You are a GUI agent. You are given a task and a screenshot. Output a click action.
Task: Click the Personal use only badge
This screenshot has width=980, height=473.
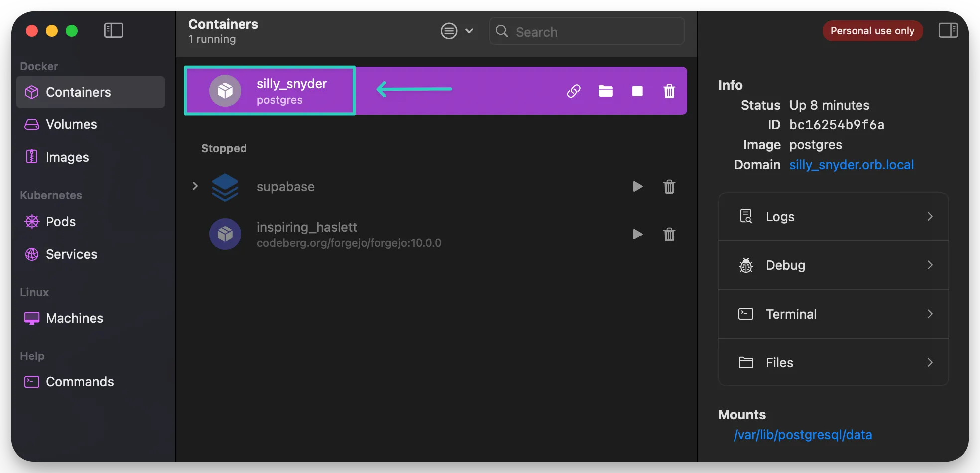coord(872,31)
